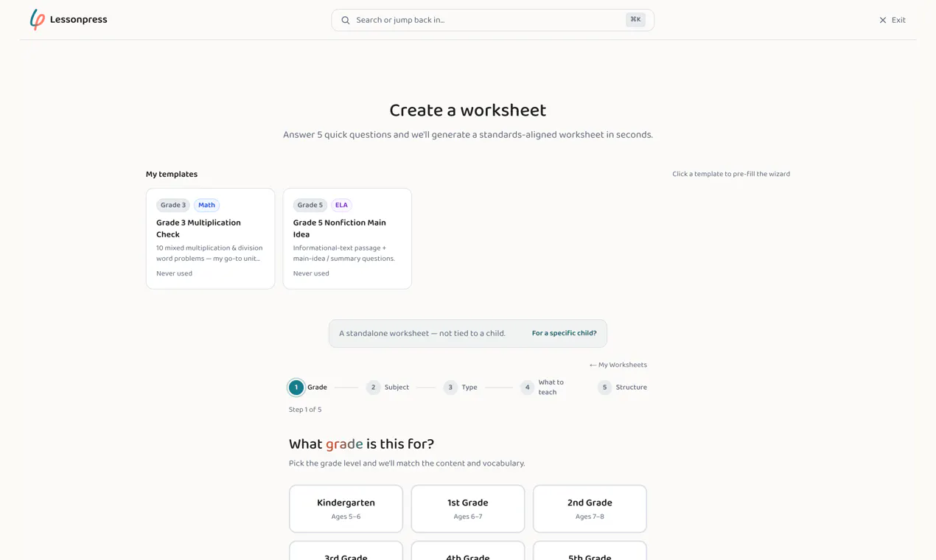Focus the Search or jump back in field
The image size is (936, 560).
tap(492, 20)
